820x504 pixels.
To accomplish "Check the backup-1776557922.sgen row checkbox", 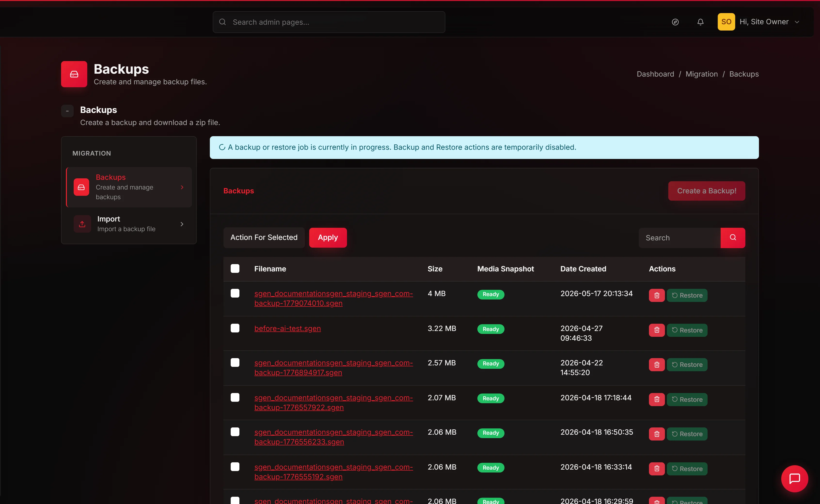I will [235, 398].
